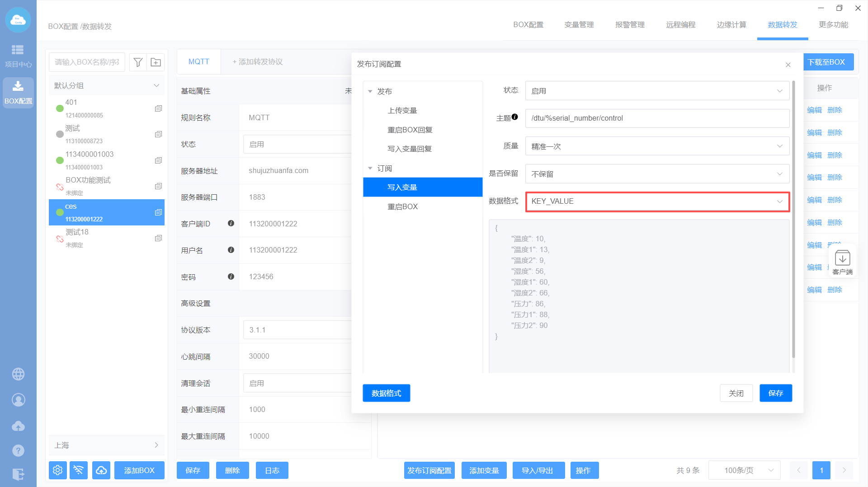Collapse the 默认分组 group
Viewport: 868px width, 487px height.
click(x=156, y=85)
